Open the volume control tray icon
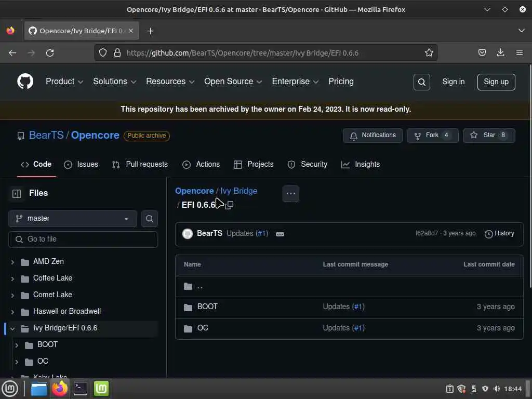Screen dimensions: 532x399 [x=496, y=389]
